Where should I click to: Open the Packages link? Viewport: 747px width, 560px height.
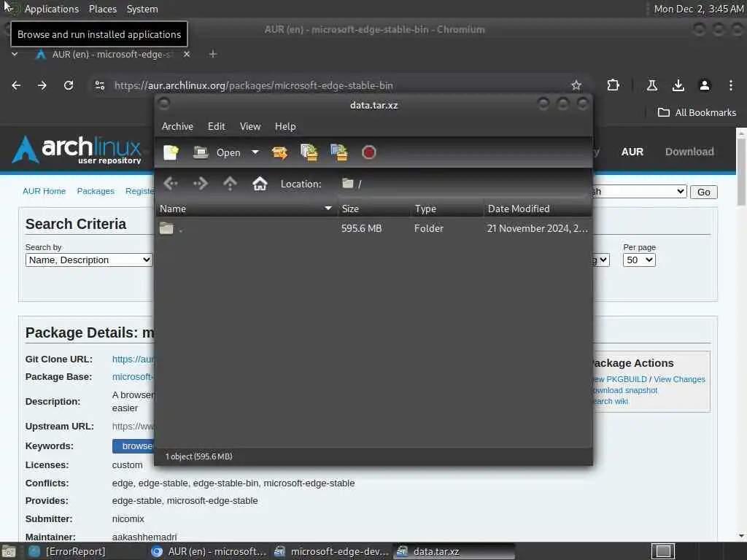[x=96, y=191]
